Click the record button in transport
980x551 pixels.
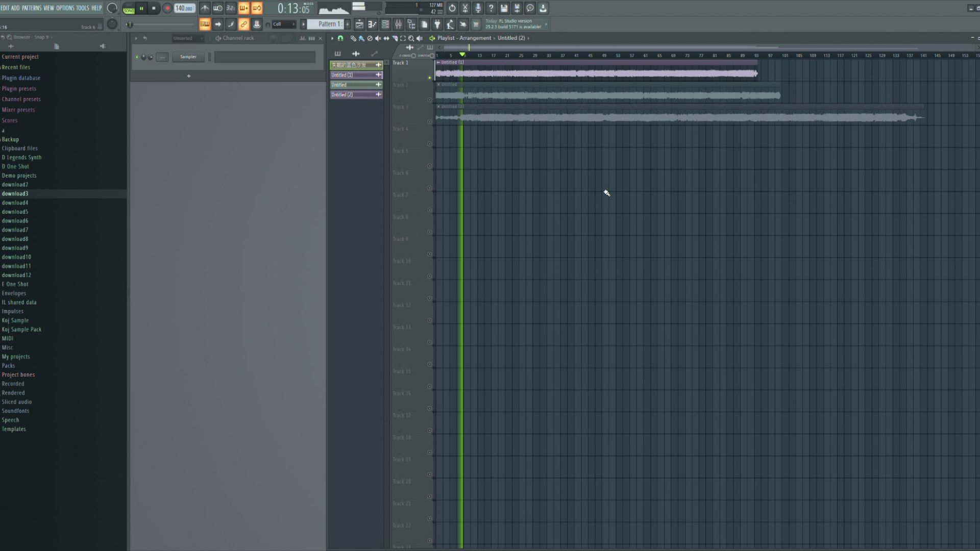click(x=167, y=8)
